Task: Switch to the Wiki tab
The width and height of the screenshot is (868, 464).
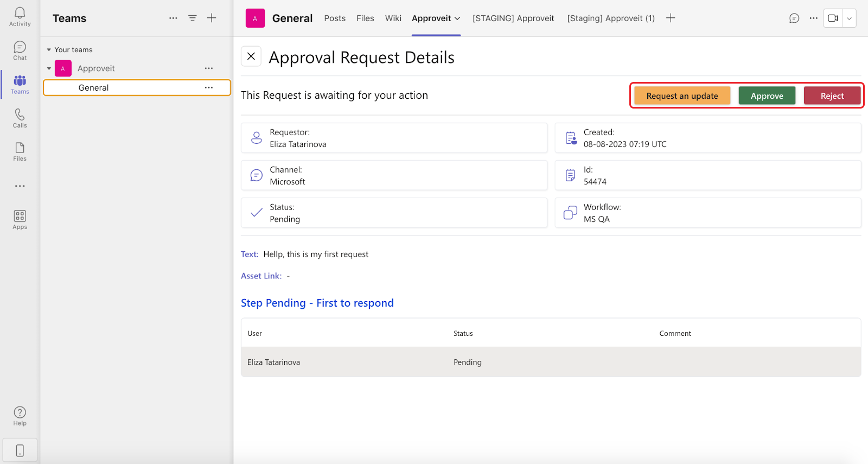Action: click(x=393, y=18)
